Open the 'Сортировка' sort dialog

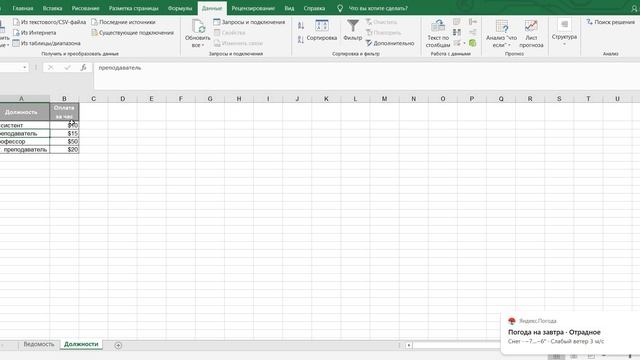(322, 30)
